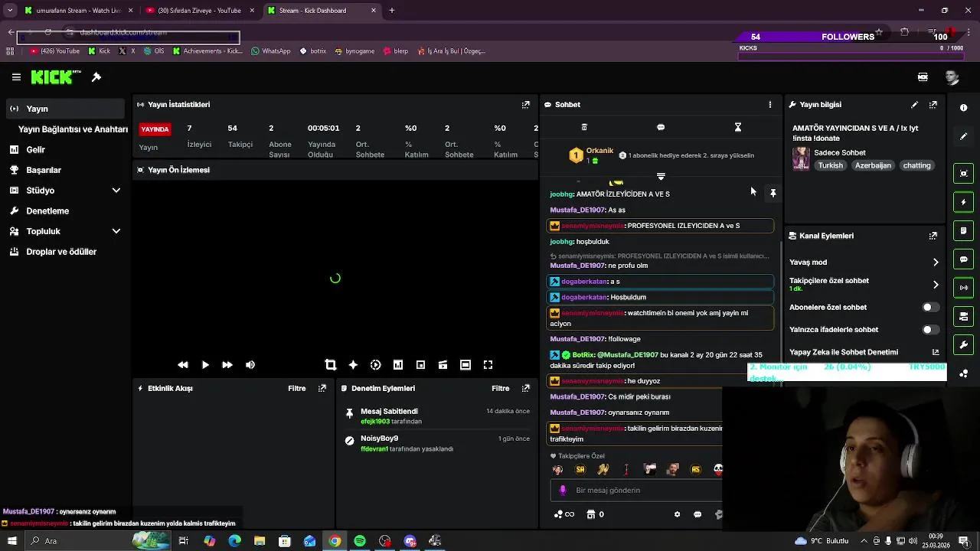Open Gelir in the left sidebar

(64, 150)
